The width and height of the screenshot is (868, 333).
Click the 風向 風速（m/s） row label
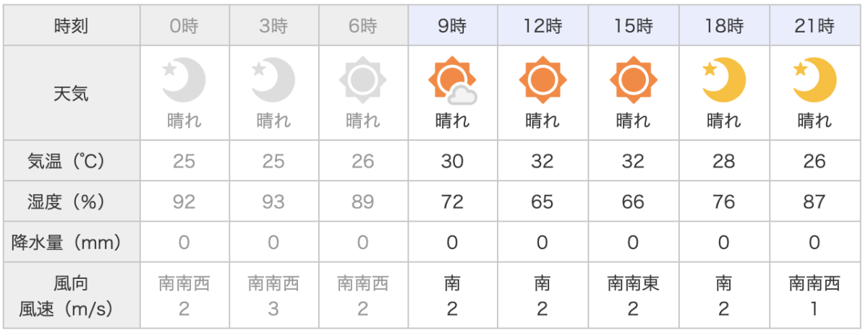click(72, 296)
